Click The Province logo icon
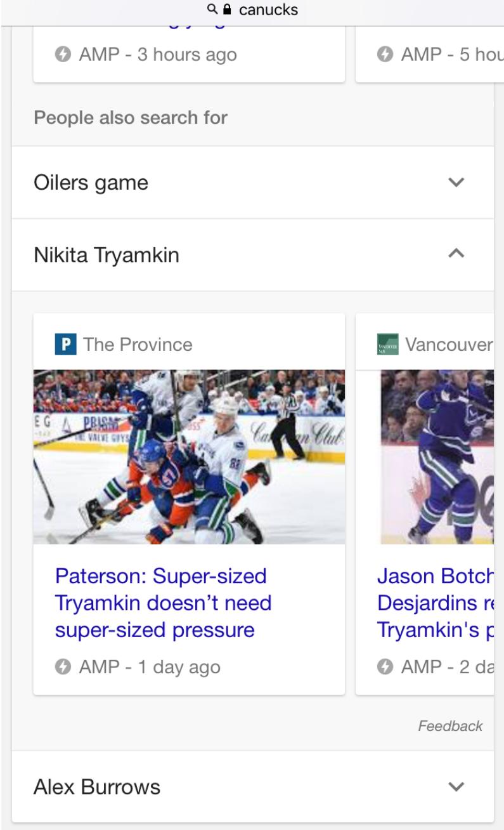This screenshot has height=830, width=504. click(x=65, y=345)
